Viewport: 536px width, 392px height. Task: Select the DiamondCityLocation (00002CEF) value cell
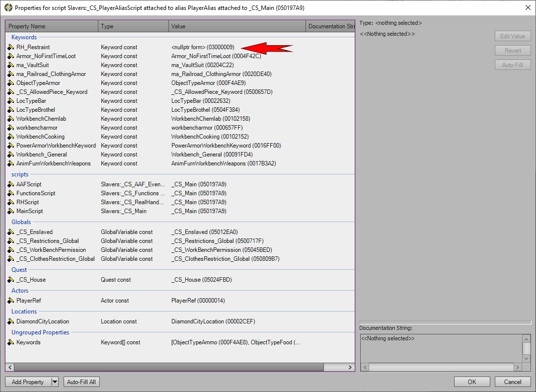pos(213,321)
